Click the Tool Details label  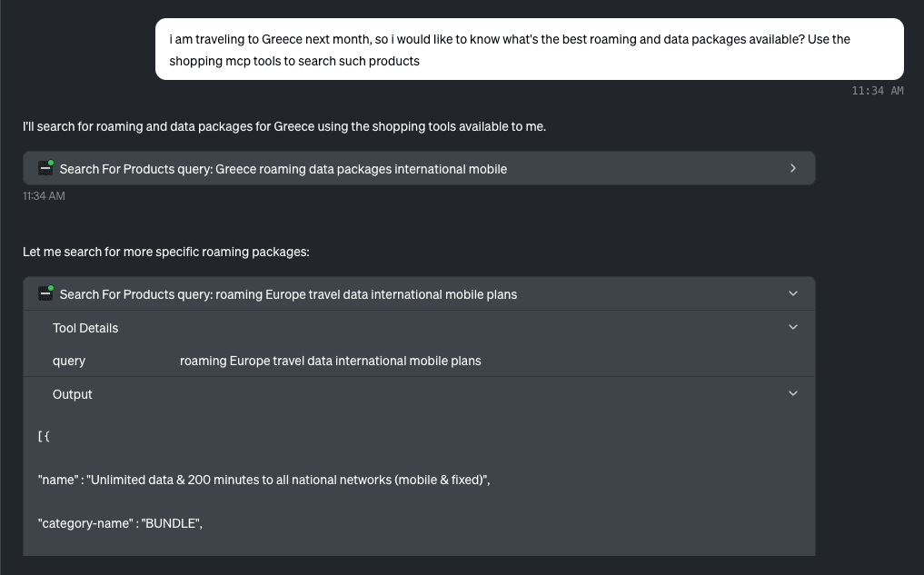coord(85,328)
